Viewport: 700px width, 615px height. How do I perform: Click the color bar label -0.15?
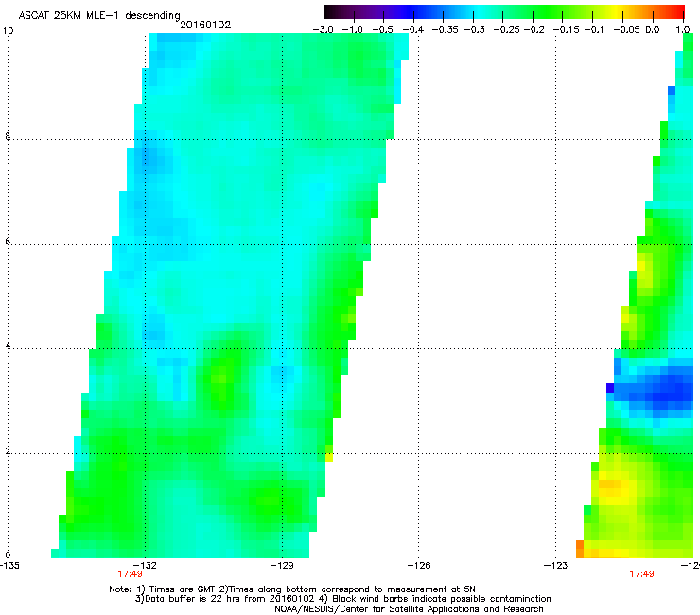(566, 30)
